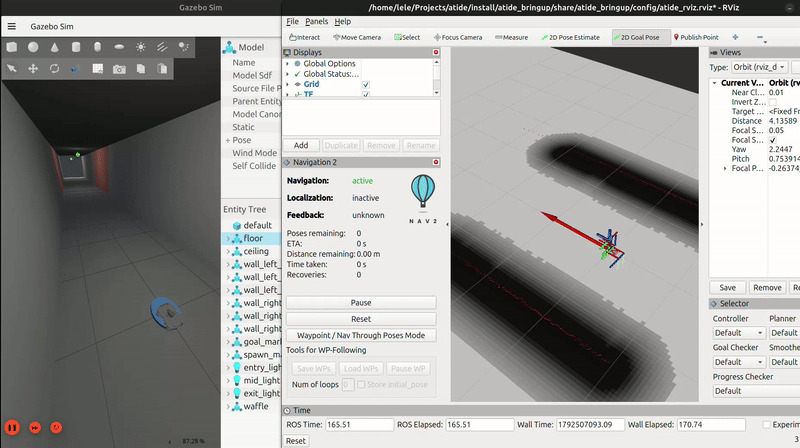This screenshot has height=448, width=800.
Task: Click the Reset button in Navigation 2 panel
Action: click(361, 319)
